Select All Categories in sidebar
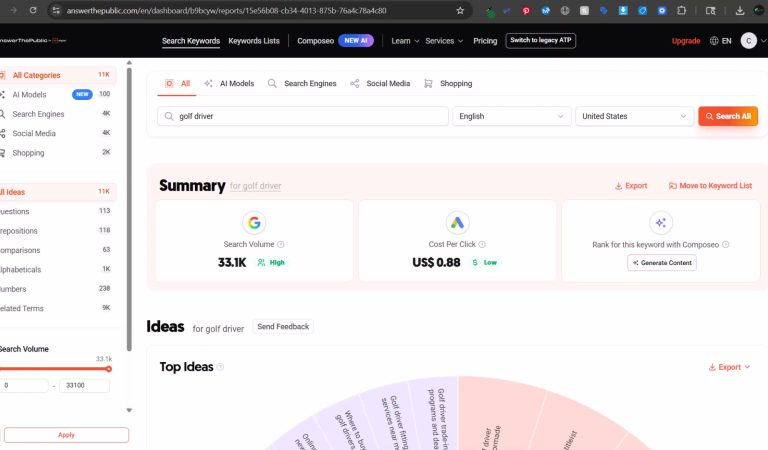The image size is (768, 450). (57, 75)
